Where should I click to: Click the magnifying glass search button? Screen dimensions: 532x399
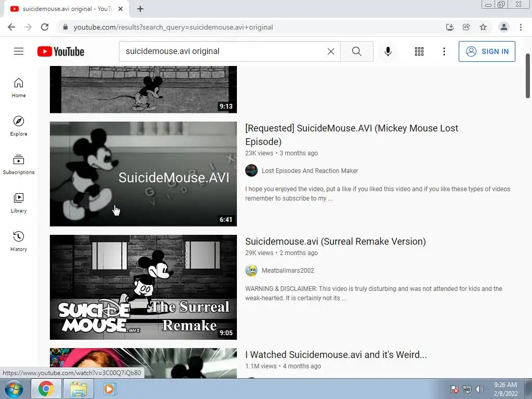[356, 51]
